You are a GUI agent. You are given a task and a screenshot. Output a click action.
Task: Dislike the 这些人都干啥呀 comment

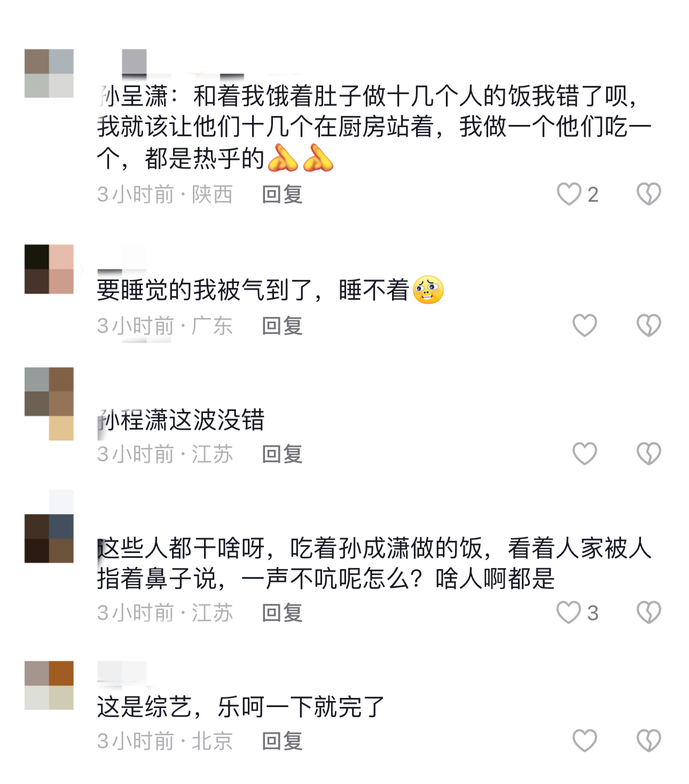[x=649, y=612]
